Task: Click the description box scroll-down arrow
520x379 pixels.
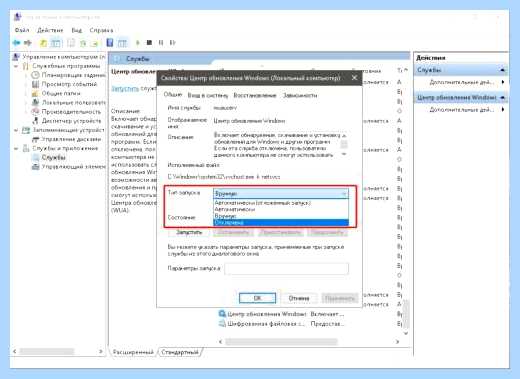Action: point(344,154)
